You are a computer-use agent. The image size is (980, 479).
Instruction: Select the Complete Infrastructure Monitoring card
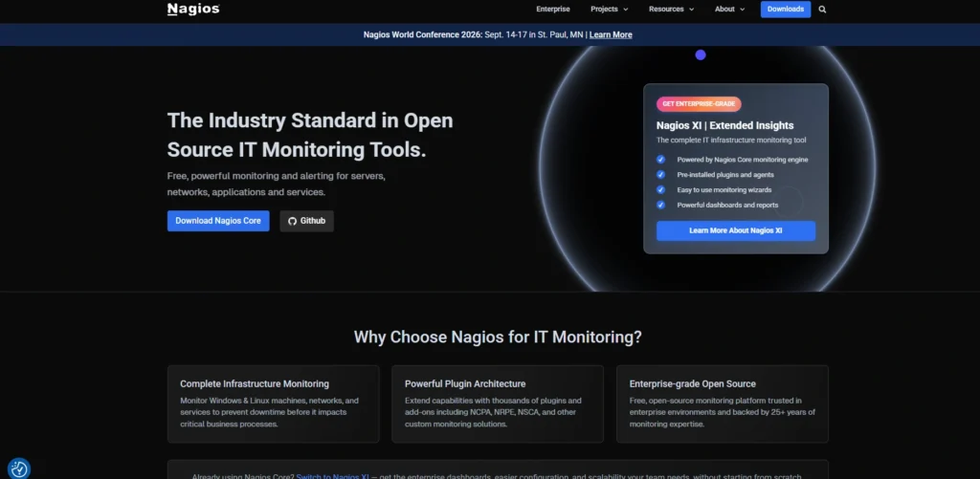273,404
